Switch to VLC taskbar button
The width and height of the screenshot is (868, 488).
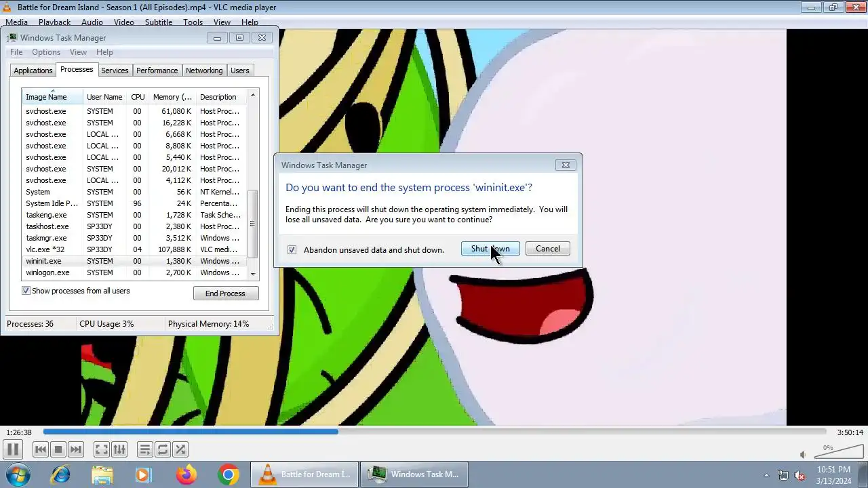click(304, 474)
